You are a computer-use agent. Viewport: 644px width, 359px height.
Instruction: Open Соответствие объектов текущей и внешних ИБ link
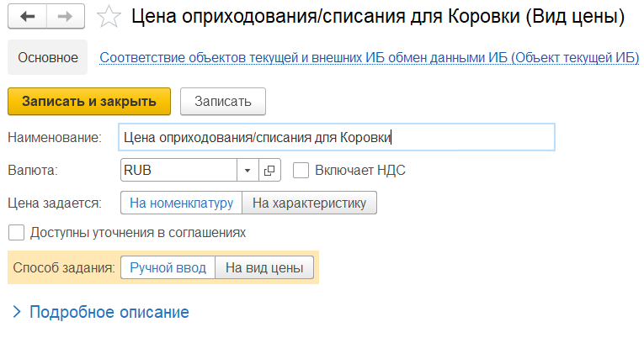(369, 57)
